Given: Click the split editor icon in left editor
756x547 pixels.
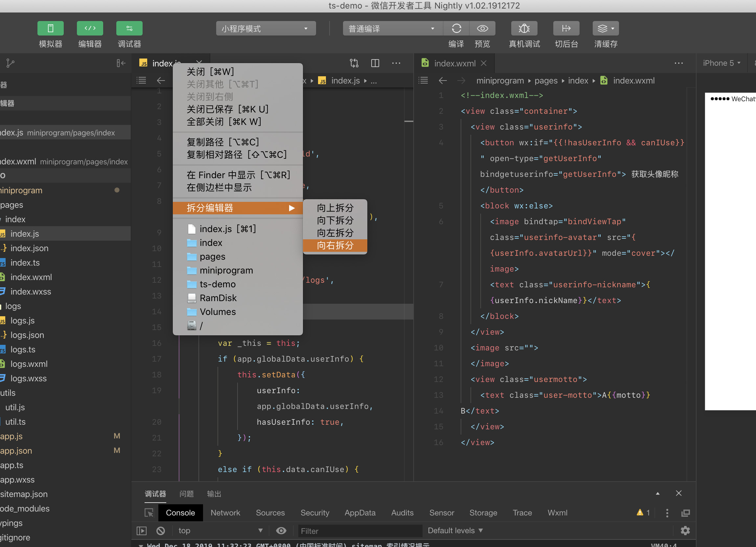Looking at the screenshot, I should [375, 63].
